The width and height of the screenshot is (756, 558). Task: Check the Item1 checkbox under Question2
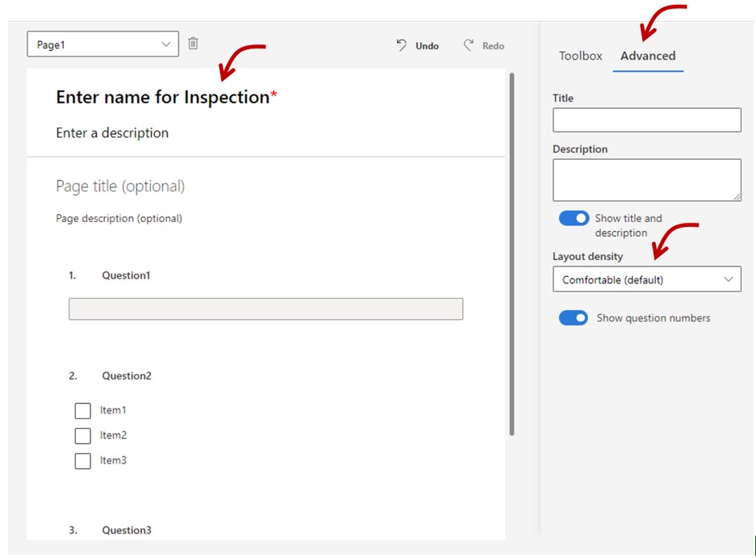point(82,410)
